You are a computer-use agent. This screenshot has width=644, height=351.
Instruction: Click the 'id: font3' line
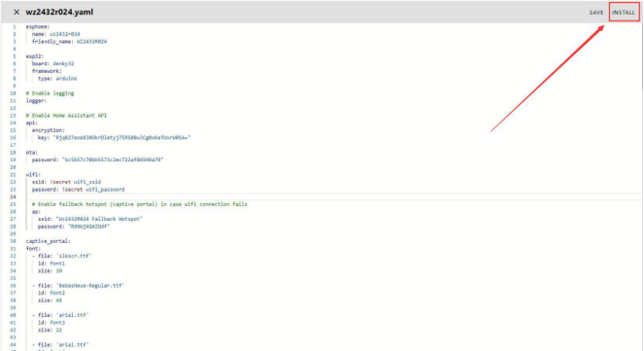[x=51, y=323]
